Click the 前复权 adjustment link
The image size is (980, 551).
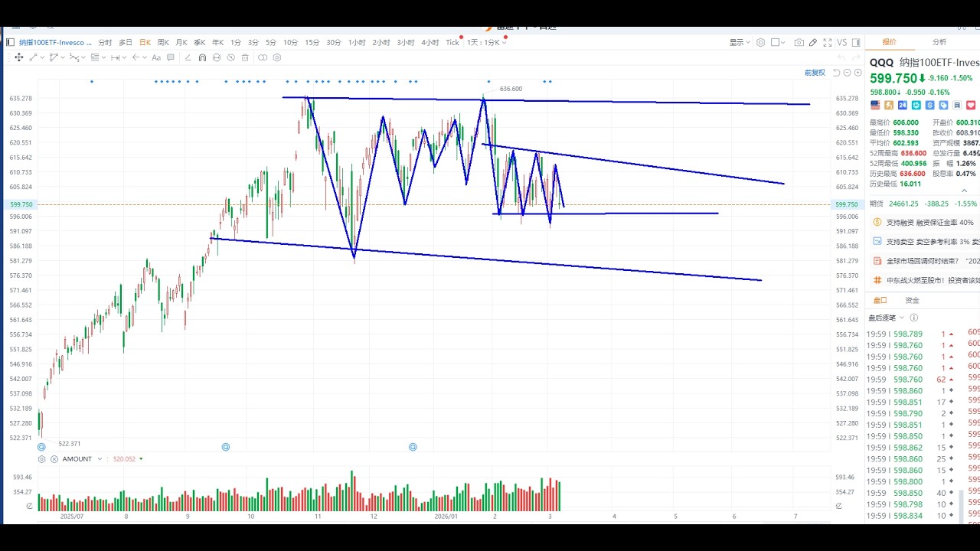(x=815, y=73)
